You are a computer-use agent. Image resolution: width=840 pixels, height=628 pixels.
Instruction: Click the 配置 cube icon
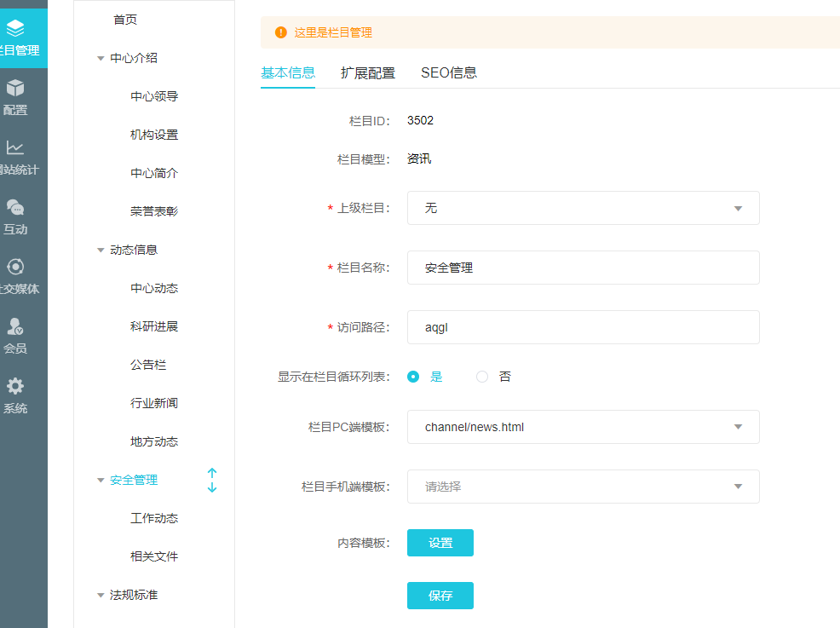tap(15, 88)
